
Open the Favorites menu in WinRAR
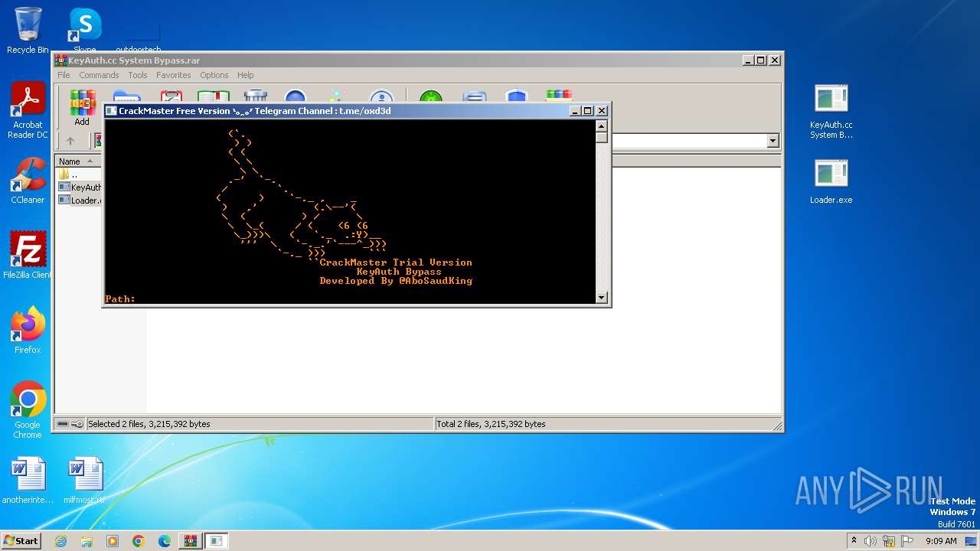(x=174, y=75)
